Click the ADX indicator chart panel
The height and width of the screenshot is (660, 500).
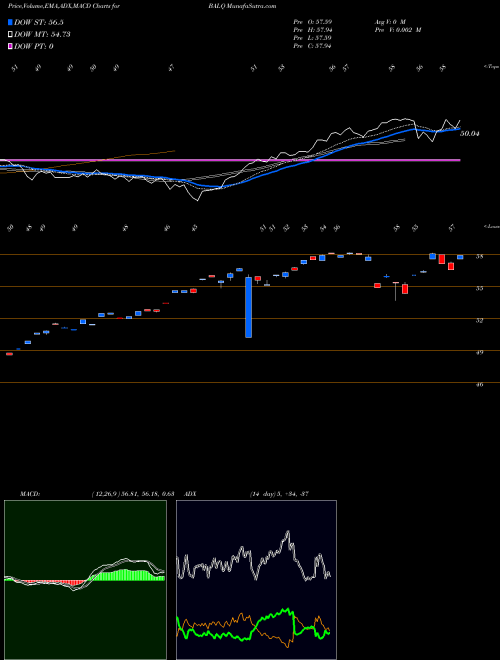(256, 580)
